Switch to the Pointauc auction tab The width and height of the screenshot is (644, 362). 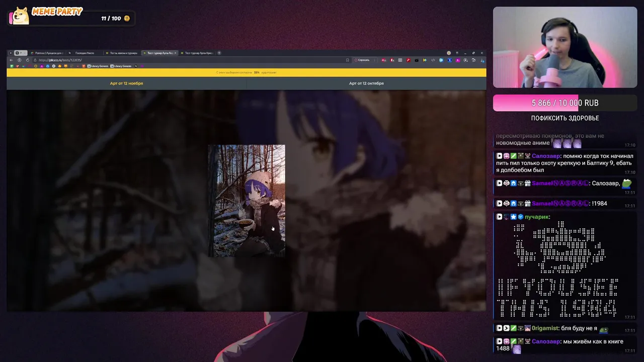pos(48,53)
